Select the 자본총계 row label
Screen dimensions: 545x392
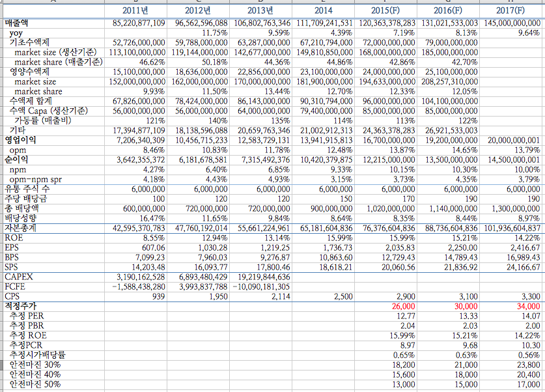tap(20, 228)
